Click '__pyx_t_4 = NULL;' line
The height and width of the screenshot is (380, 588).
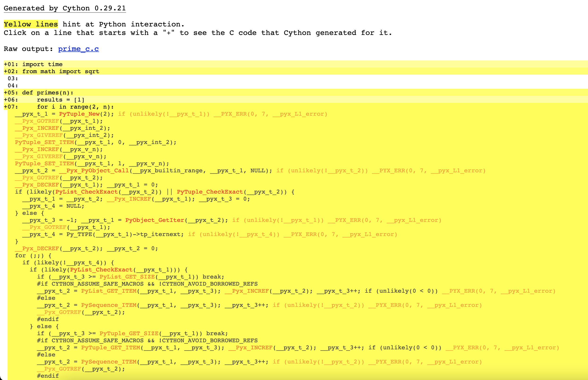[53, 206]
